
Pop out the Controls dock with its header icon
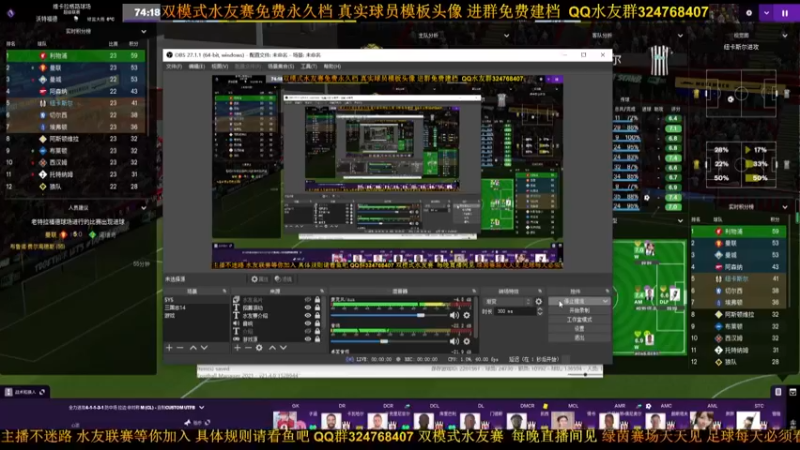(607, 291)
